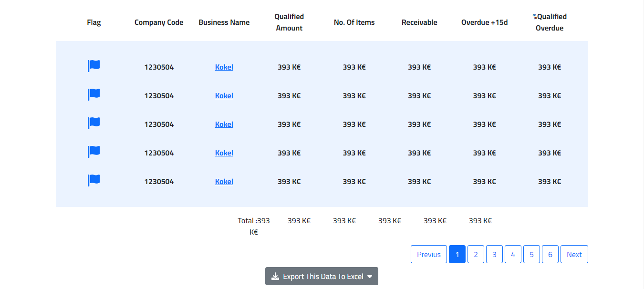644x289 pixels.
Task: Select the third row's blue flag icon
Action: [x=94, y=123]
